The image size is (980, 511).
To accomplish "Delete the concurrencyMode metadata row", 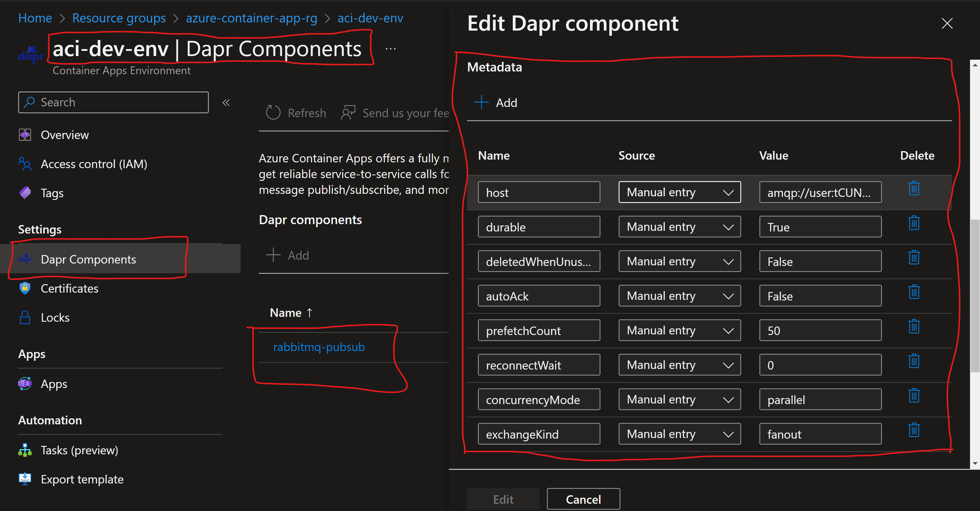I will [914, 396].
